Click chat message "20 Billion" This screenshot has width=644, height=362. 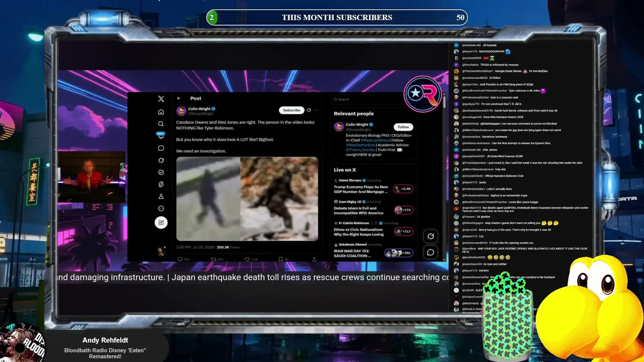click(x=495, y=78)
